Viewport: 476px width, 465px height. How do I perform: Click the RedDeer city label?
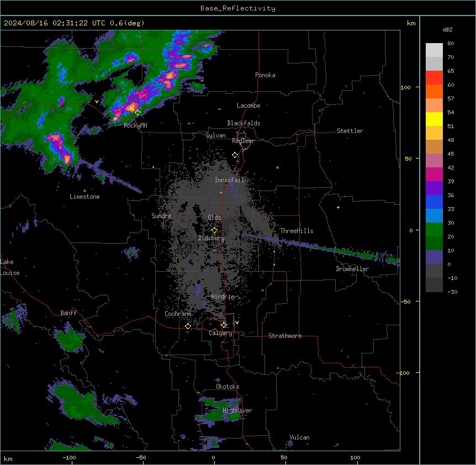pos(244,141)
